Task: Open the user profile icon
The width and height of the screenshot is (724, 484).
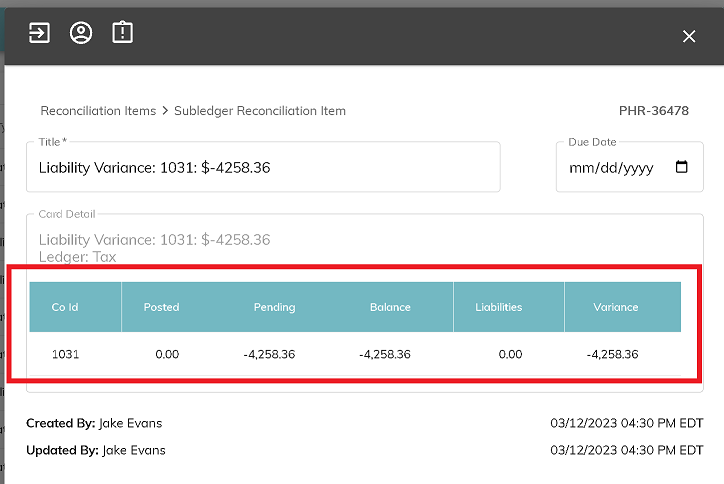Action: pos(81,33)
